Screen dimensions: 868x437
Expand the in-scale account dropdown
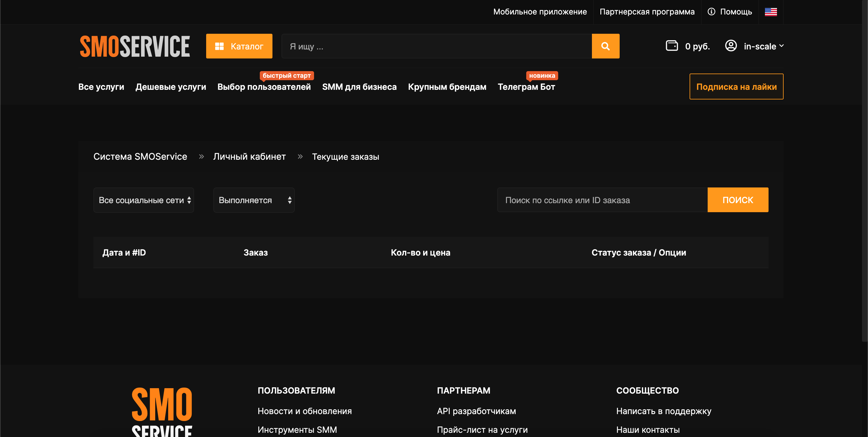763,46
